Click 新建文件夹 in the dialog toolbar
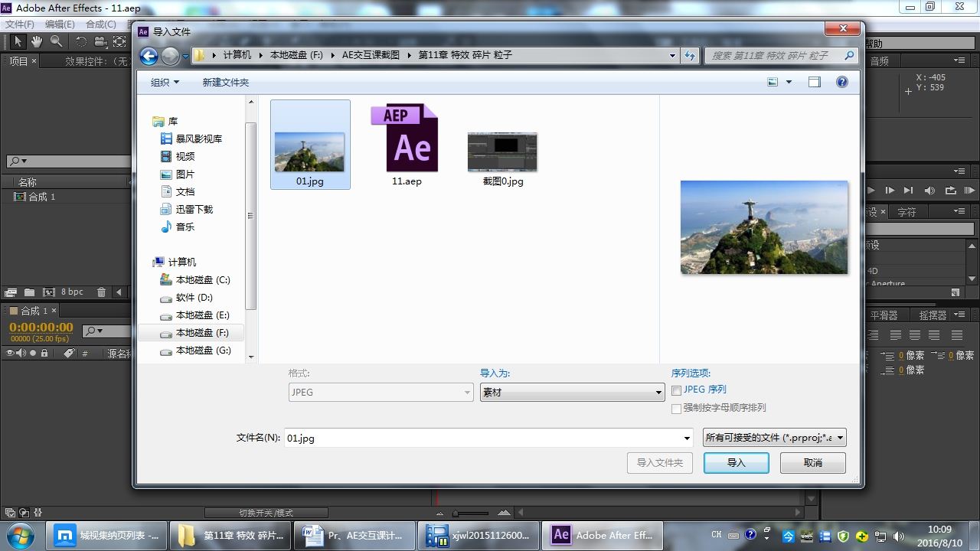Viewport: 980px width, 551px height. tap(226, 82)
